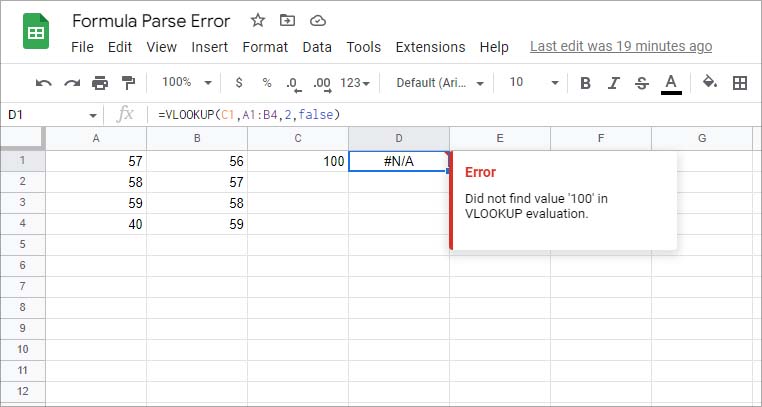Click the red Error heading in tooltip

481,172
